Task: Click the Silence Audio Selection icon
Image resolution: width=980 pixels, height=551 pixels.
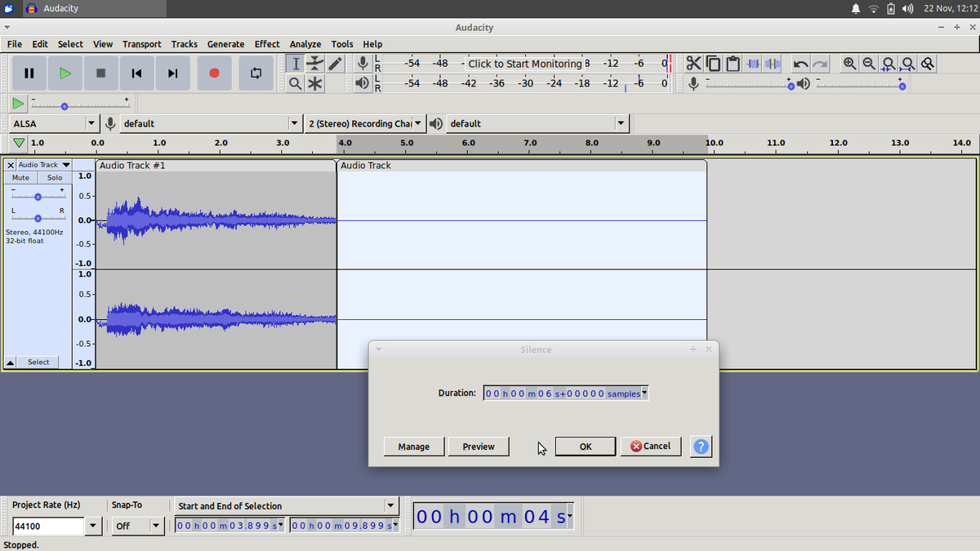Action: 772,63
